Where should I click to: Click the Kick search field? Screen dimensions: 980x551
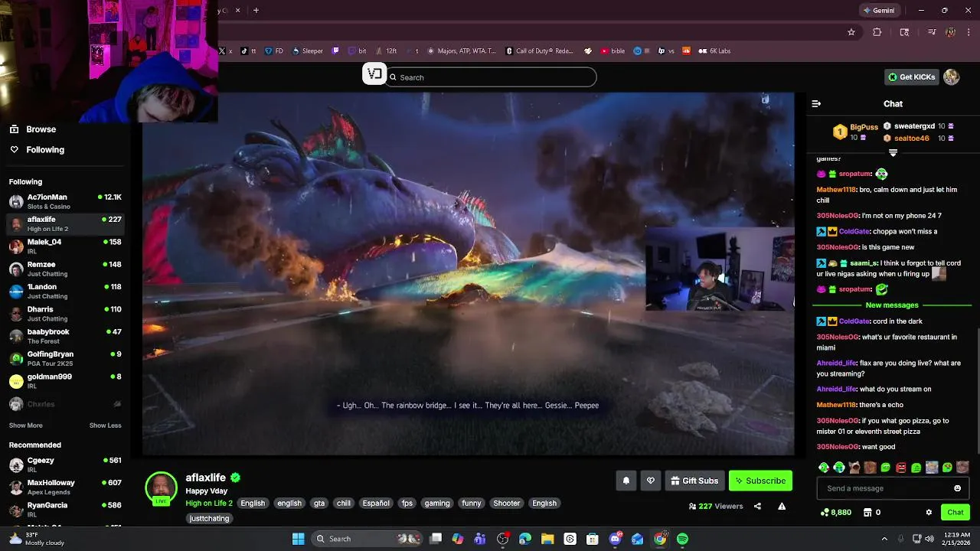(x=491, y=77)
